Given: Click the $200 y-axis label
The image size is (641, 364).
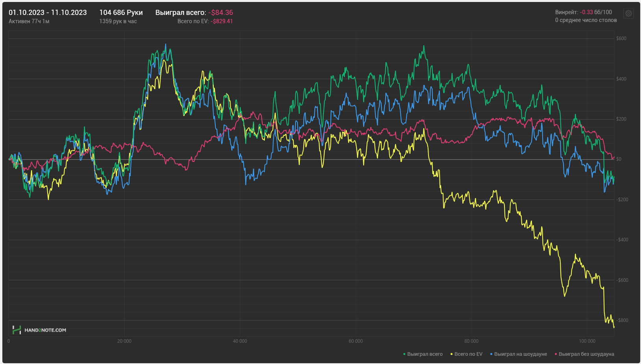Looking at the screenshot, I should pos(621,119).
